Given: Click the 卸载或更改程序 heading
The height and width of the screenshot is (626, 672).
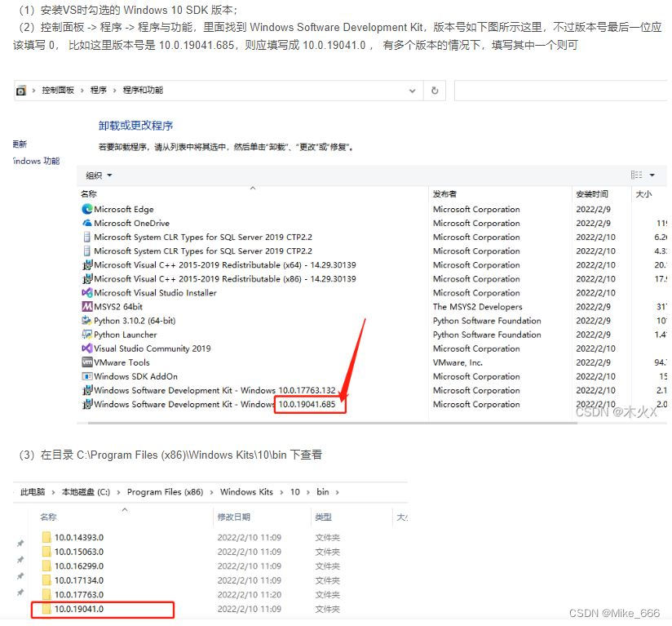Looking at the screenshot, I should coord(135,125).
